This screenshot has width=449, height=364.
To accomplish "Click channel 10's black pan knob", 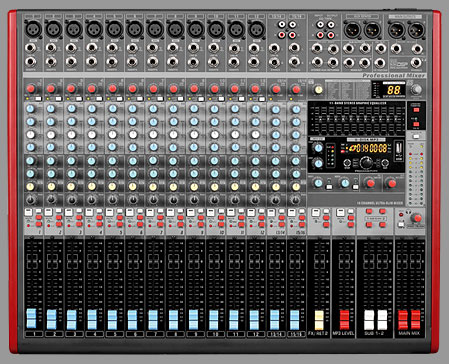I will tap(214, 200).
